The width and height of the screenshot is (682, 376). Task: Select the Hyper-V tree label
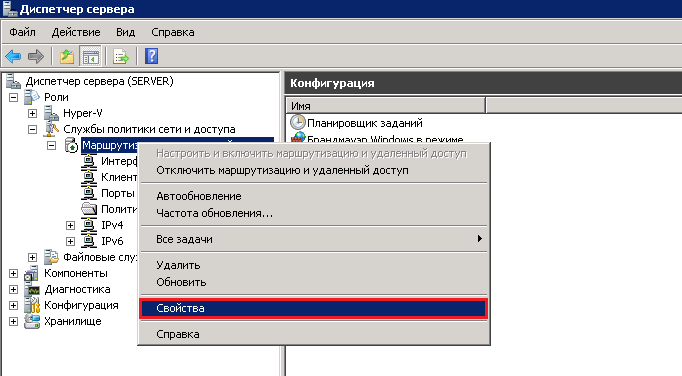pyautogui.click(x=83, y=113)
